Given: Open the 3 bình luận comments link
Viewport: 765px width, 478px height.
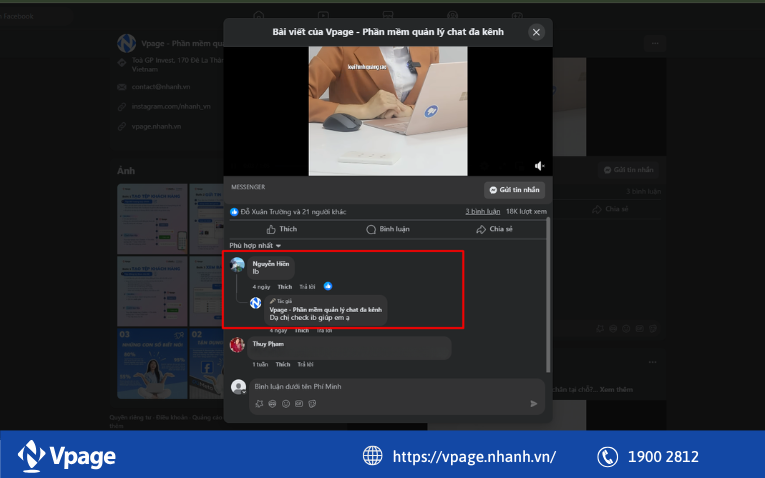Looking at the screenshot, I should click(x=482, y=212).
